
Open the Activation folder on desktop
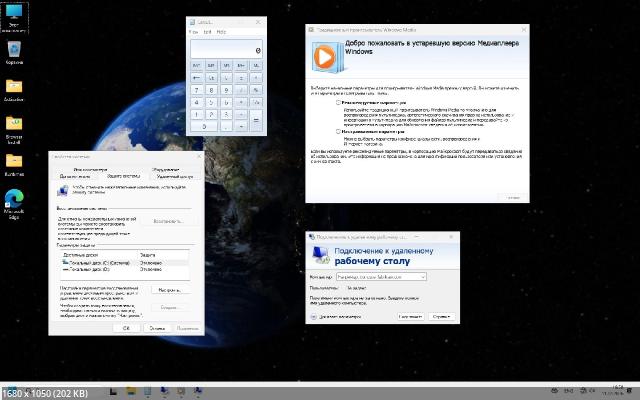[15, 87]
